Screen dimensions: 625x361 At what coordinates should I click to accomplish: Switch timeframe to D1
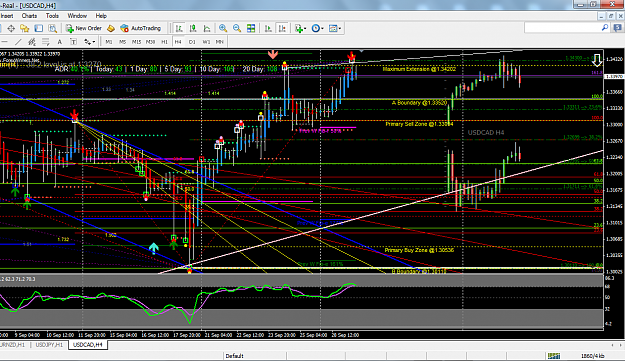[x=192, y=41]
